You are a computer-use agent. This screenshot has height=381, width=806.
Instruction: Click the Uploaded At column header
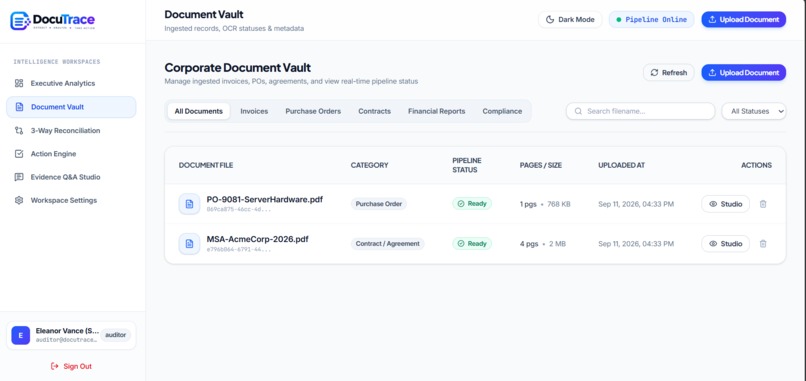[x=621, y=165]
